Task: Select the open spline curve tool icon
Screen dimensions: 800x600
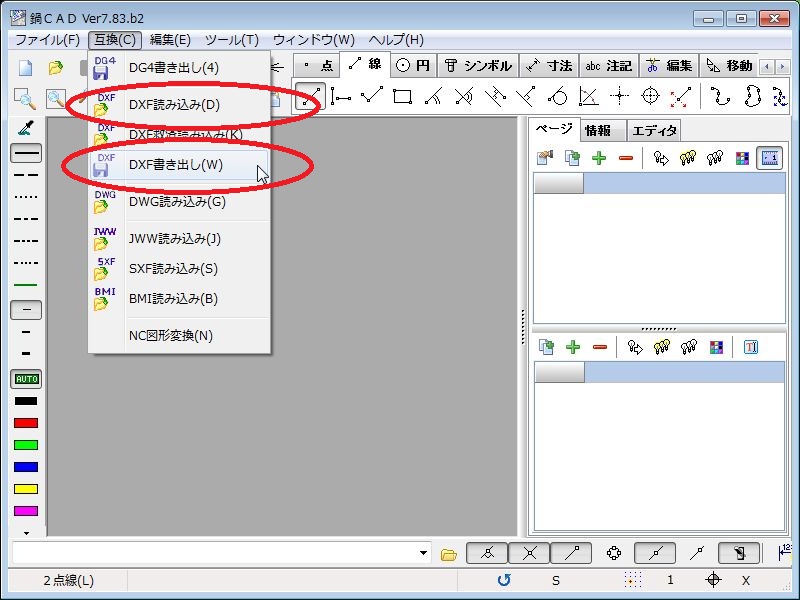Action: click(720, 96)
